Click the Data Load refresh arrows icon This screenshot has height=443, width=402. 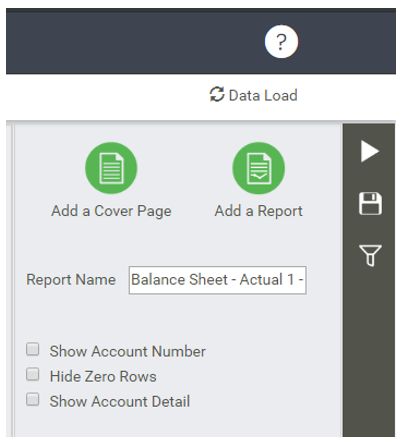pos(217,94)
